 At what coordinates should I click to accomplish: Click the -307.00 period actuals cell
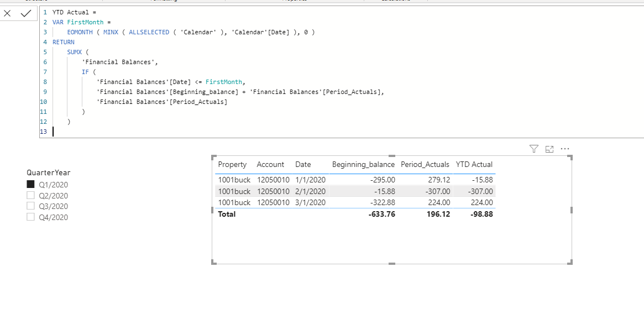[x=437, y=191]
